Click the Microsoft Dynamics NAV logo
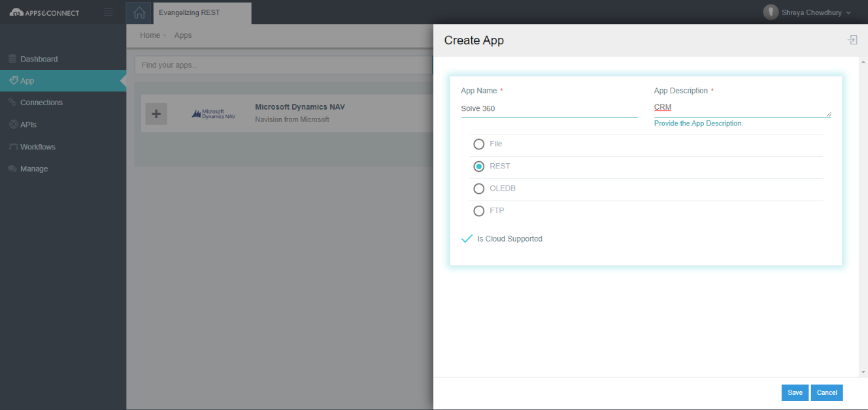The width and height of the screenshot is (868, 410). (x=214, y=114)
